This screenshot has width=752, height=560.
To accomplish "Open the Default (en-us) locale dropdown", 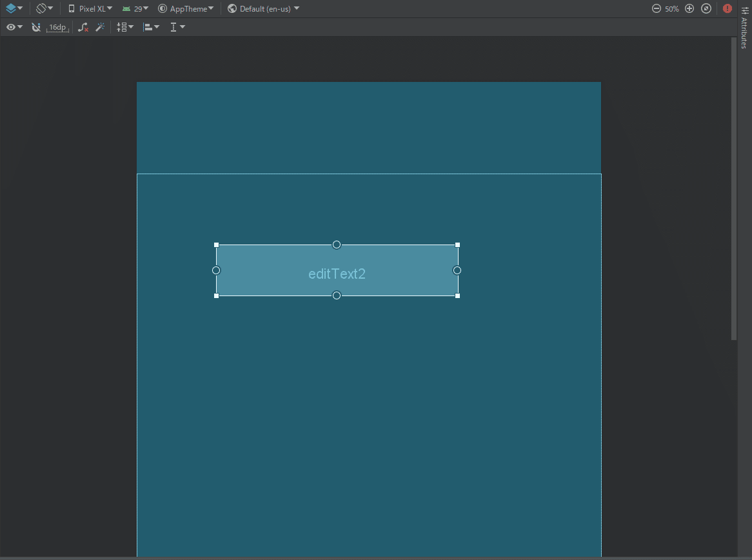I will pyautogui.click(x=263, y=8).
